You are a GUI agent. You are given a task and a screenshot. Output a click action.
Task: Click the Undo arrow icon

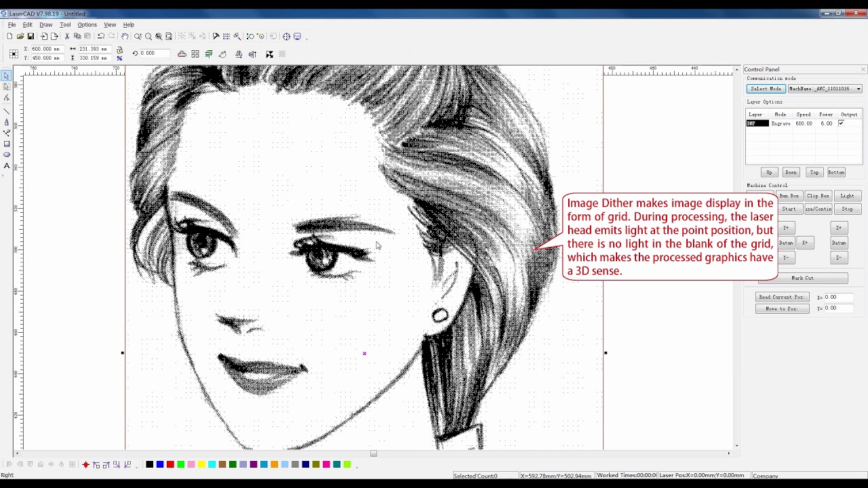pos(101,36)
